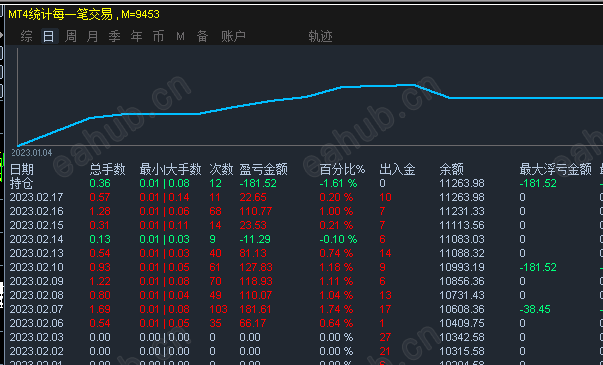Select the 日 daily tab
This screenshot has width=603, height=365.
click(x=49, y=37)
